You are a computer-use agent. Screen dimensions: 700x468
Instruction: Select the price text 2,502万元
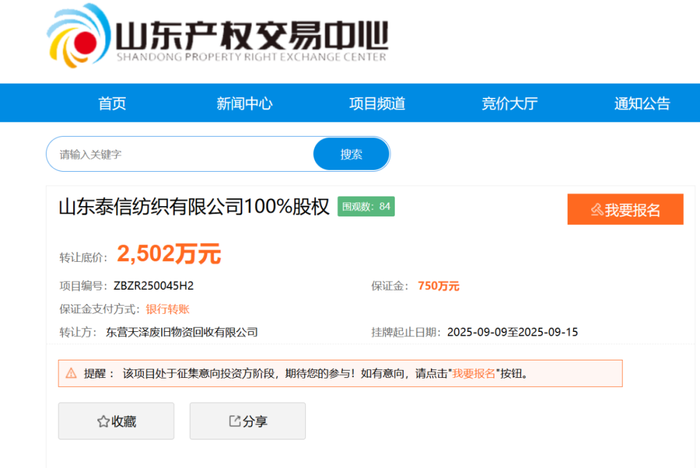[x=169, y=254]
